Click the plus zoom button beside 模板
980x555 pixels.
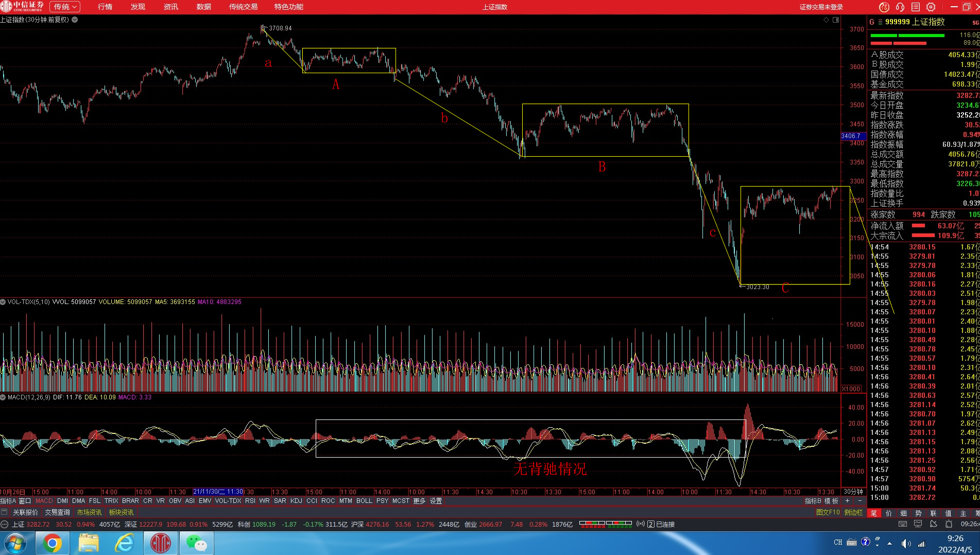tap(848, 501)
